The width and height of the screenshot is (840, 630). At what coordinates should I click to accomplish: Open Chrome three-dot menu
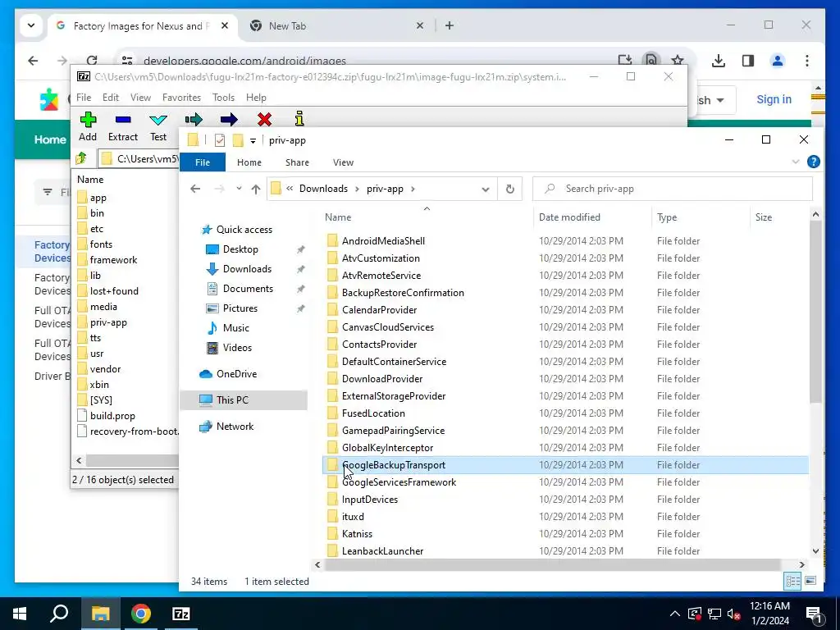coord(807,61)
